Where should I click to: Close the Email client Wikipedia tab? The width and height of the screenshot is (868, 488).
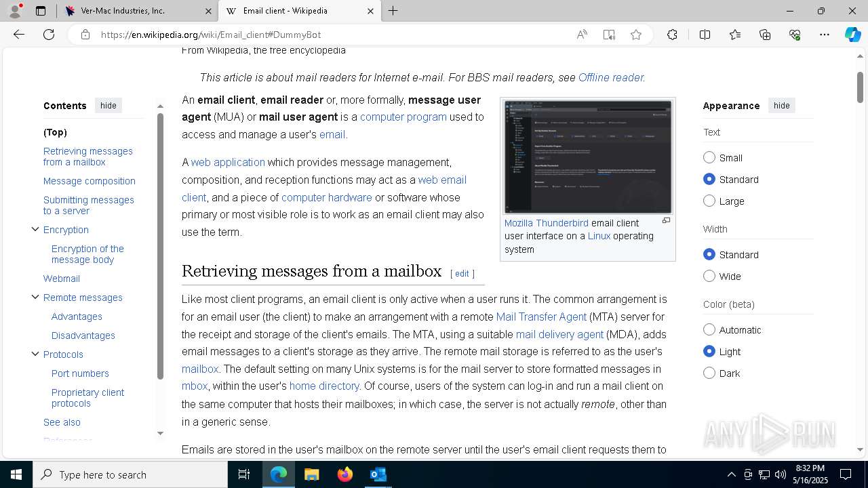(x=370, y=11)
